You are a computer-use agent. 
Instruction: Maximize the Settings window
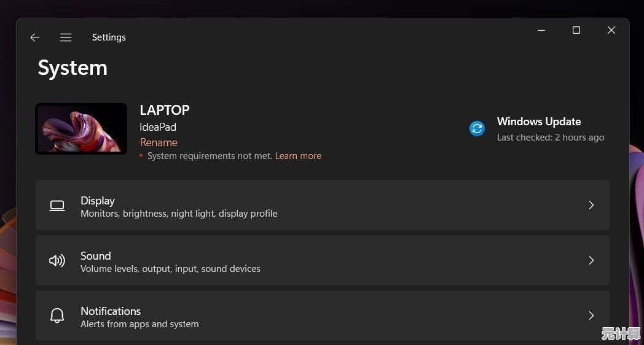click(576, 30)
